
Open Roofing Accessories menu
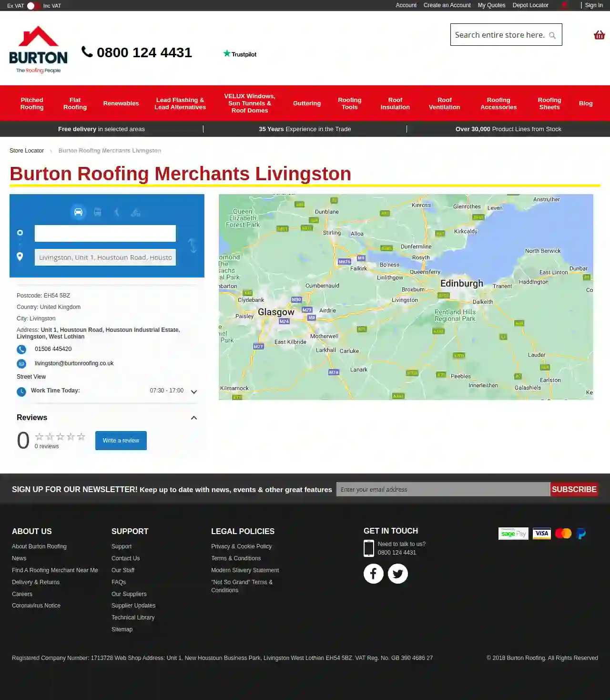[498, 103]
